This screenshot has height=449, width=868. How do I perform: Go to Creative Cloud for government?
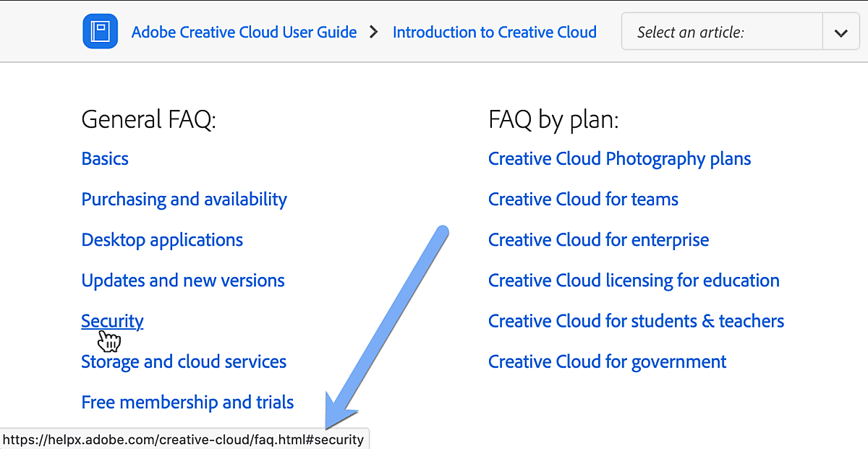[607, 362]
